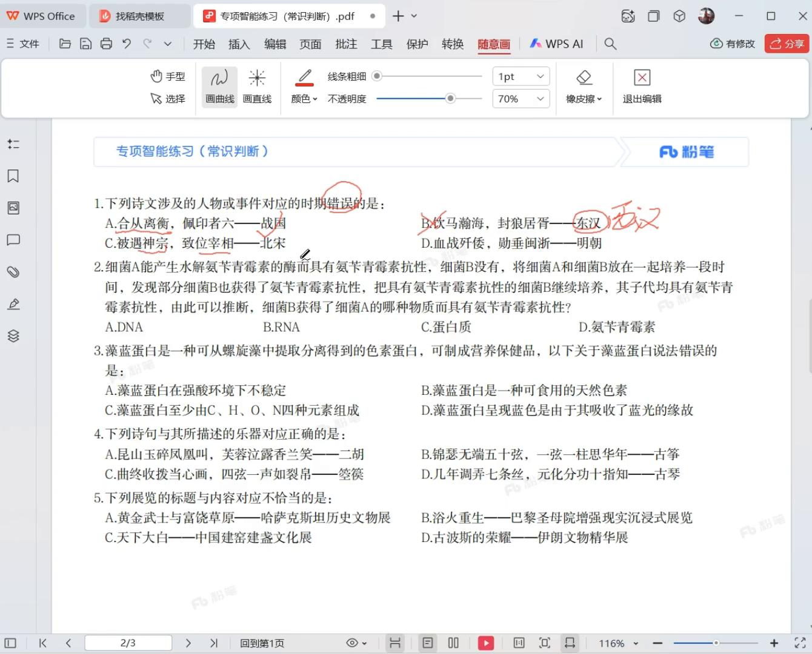The image size is (812, 654).
Task: Select the 画直线 straight line tool
Action: click(257, 86)
